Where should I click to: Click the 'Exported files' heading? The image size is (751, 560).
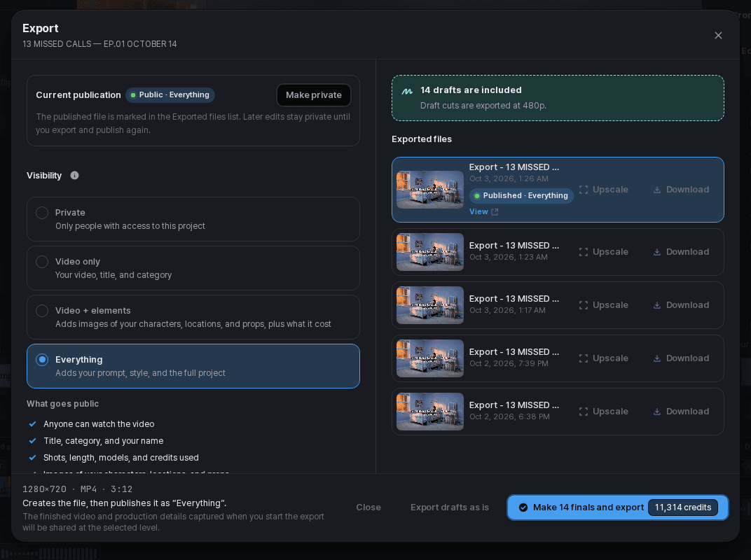tap(422, 139)
